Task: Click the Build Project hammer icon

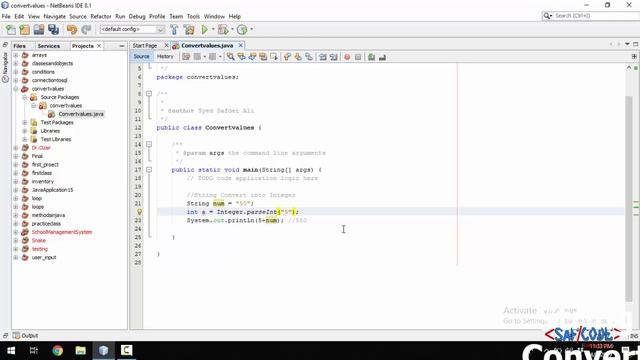Action: (x=174, y=29)
